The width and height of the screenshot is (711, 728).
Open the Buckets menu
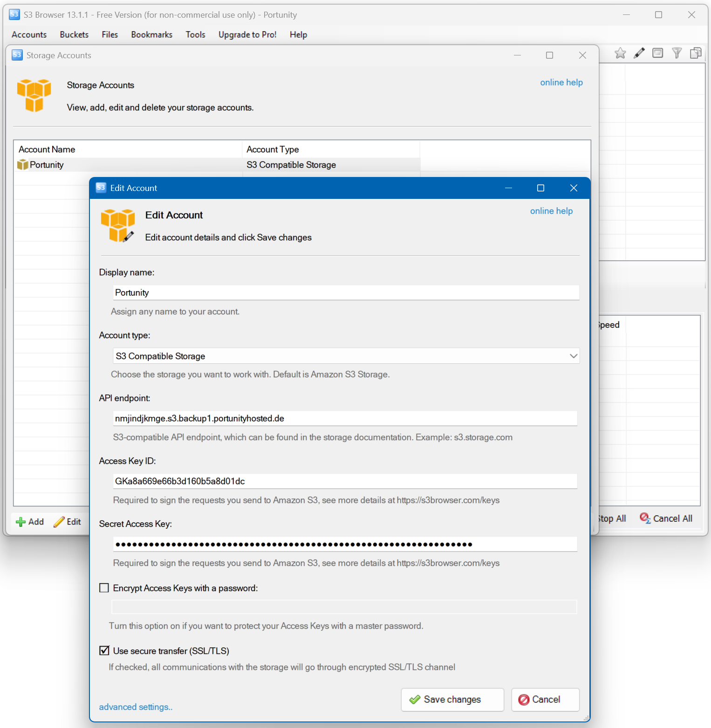click(74, 34)
